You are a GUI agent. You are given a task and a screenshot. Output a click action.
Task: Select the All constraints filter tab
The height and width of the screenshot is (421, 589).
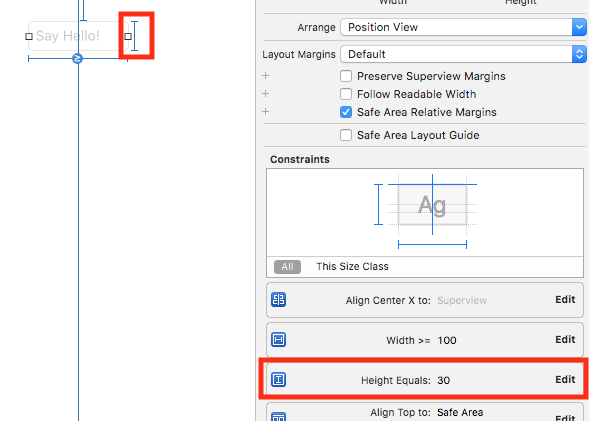click(x=287, y=267)
